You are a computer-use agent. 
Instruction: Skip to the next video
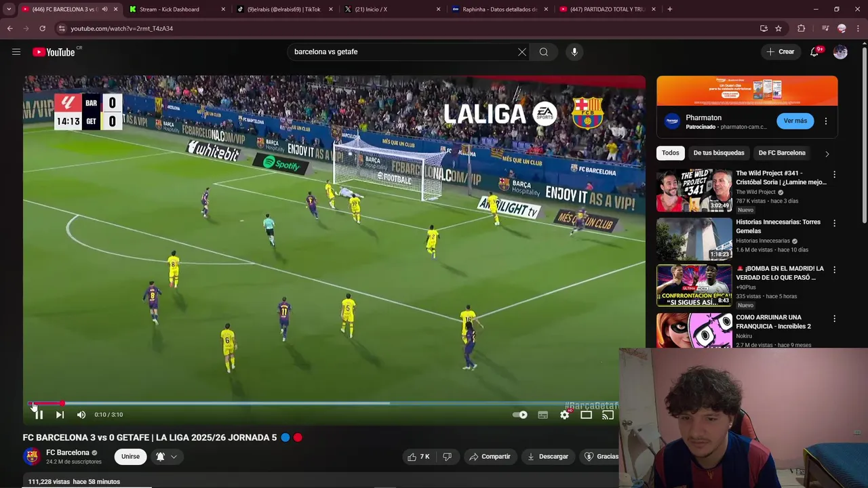(60, 415)
